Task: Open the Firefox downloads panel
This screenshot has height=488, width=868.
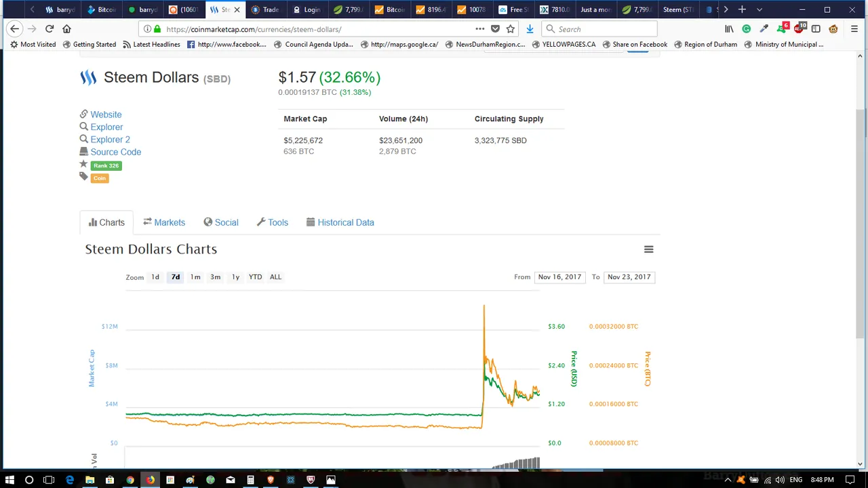Action: (x=530, y=29)
